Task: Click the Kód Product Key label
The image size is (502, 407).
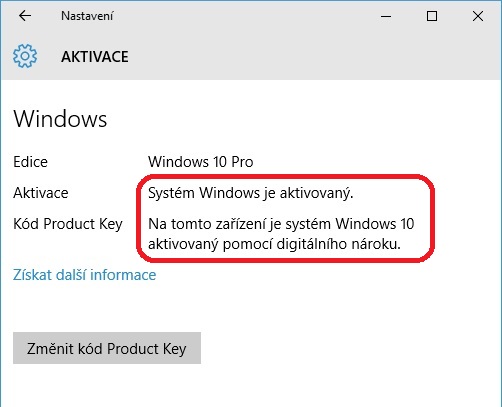Action: [x=68, y=224]
